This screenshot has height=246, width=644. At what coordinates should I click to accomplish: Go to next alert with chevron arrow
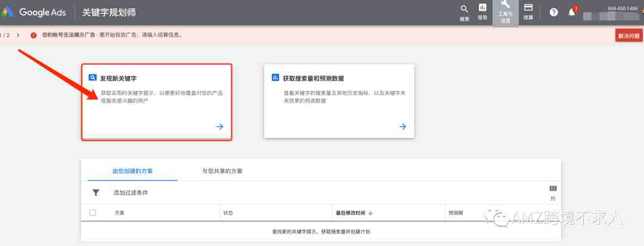click(18, 35)
